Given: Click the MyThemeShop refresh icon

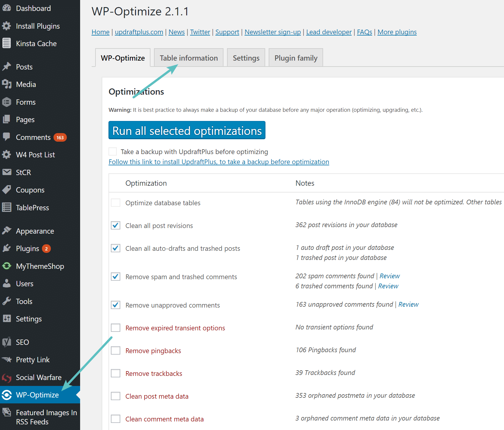Looking at the screenshot, I should [7, 266].
